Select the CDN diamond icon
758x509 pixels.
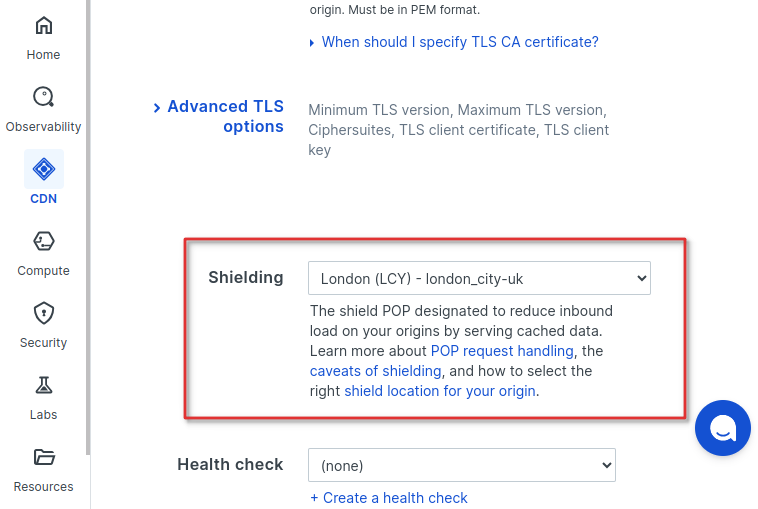pyautogui.click(x=44, y=169)
